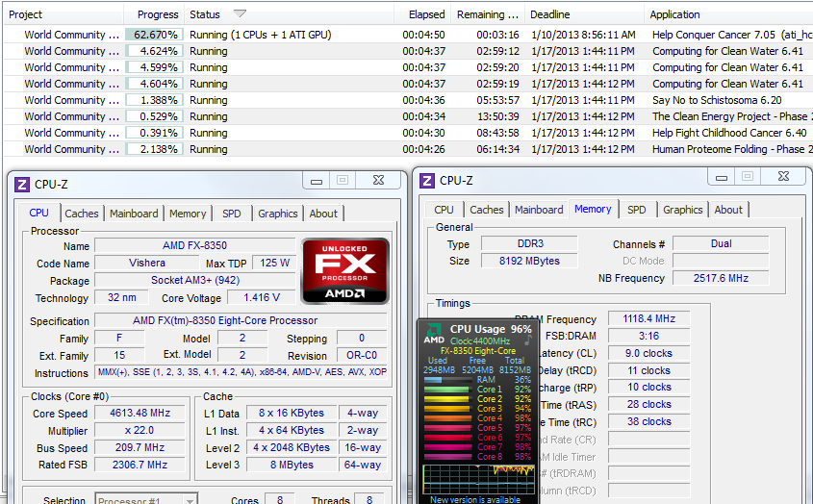The height and width of the screenshot is (504, 813).
Task: Click the left CPU-Z window logo icon
Action: click(x=22, y=184)
